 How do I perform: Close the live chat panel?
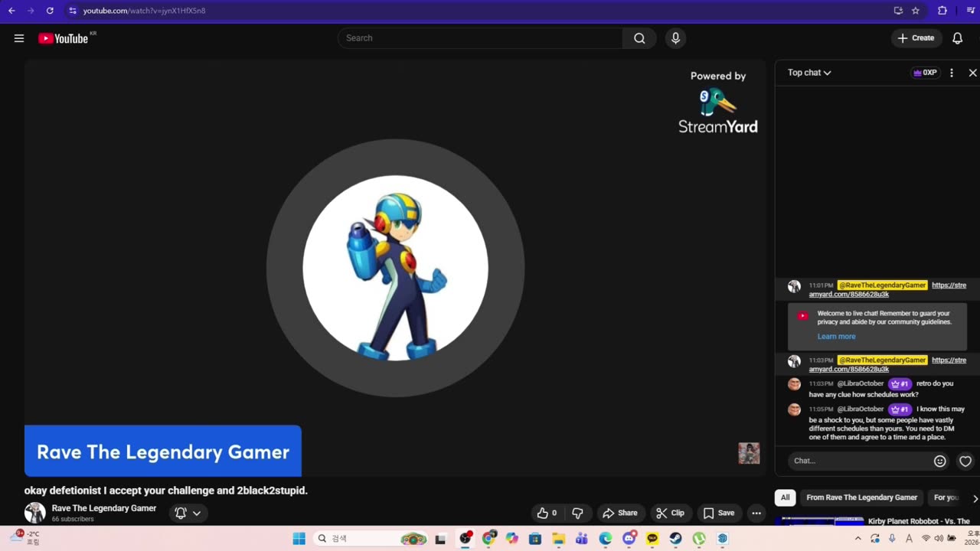pos(972,73)
